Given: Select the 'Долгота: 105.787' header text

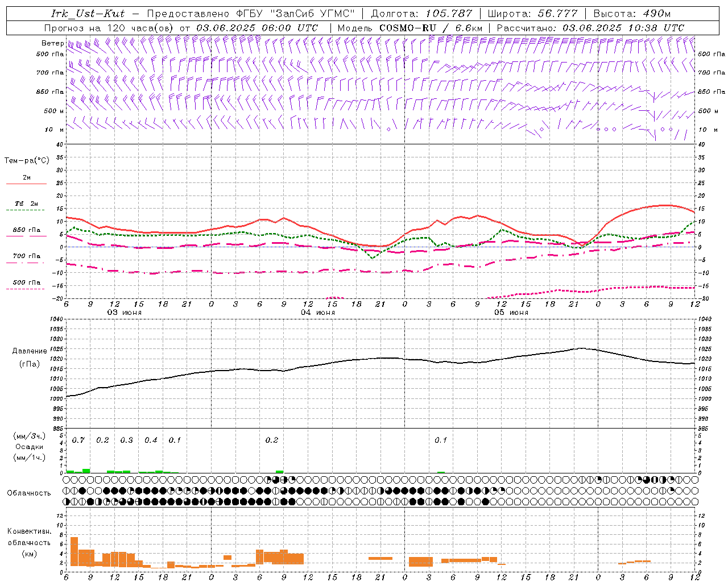Looking at the screenshot, I should tap(422, 14).
